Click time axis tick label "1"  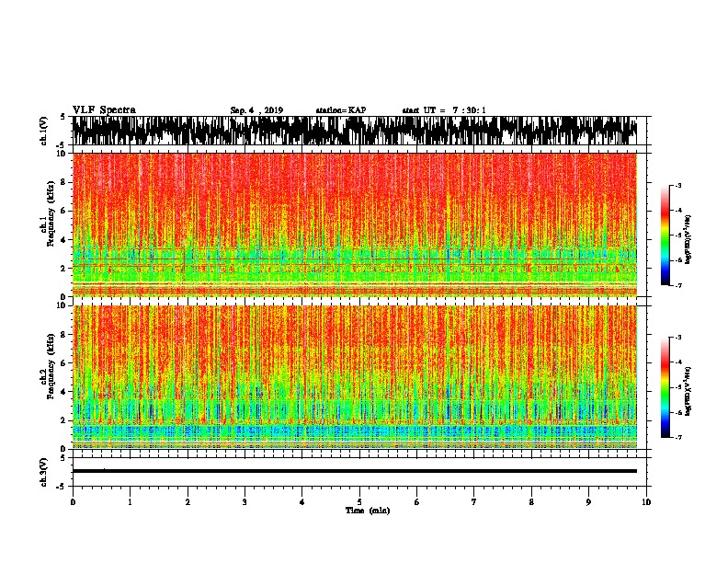pyautogui.click(x=130, y=502)
